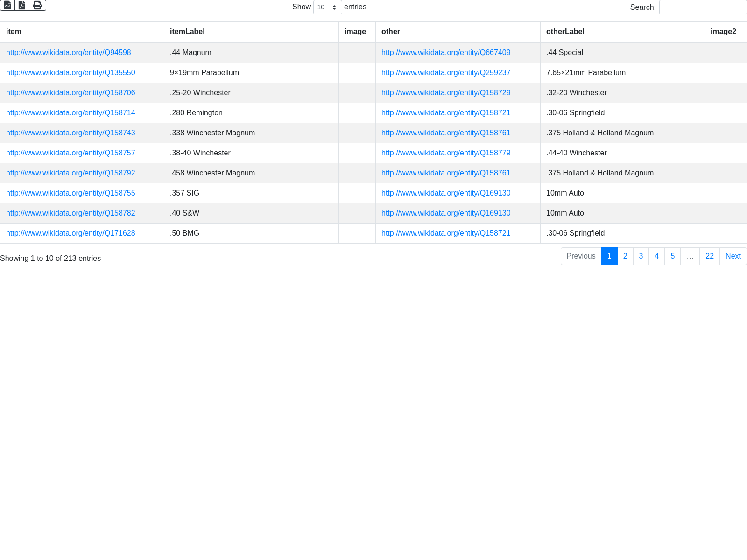Click the print table icon
Image resolution: width=747 pixels, height=560 pixels.
[37, 5]
